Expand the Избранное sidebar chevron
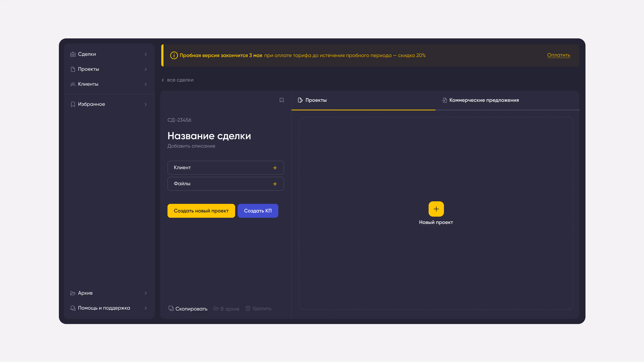Viewport: 644px width, 362px height. click(146, 104)
